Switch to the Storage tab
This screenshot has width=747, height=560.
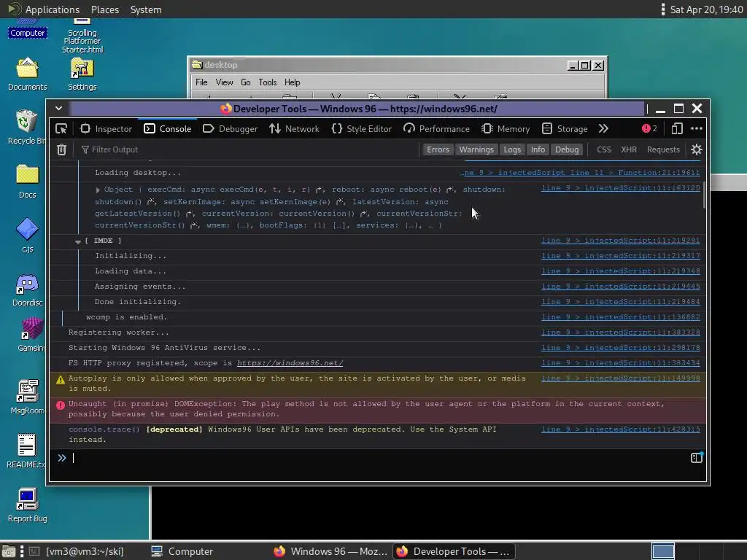565,128
